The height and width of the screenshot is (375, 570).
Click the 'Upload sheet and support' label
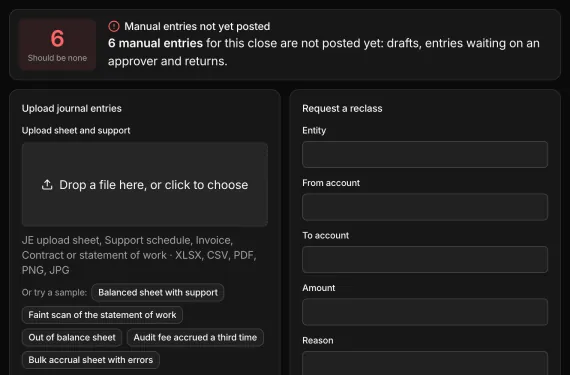(76, 130)
